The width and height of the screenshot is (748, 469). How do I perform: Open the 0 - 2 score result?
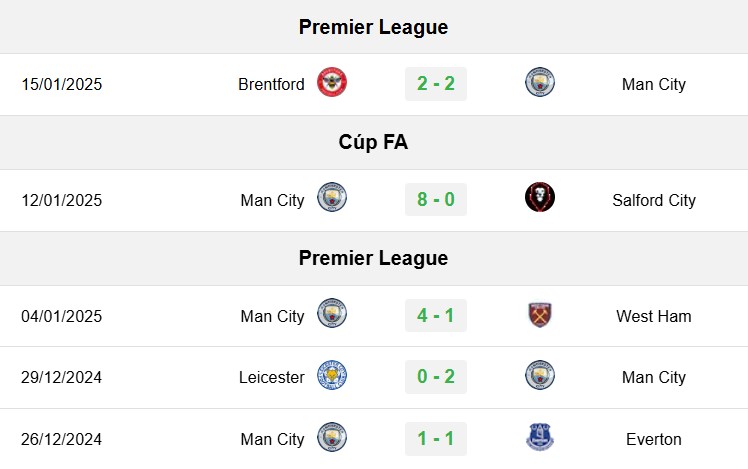(436, 377)
